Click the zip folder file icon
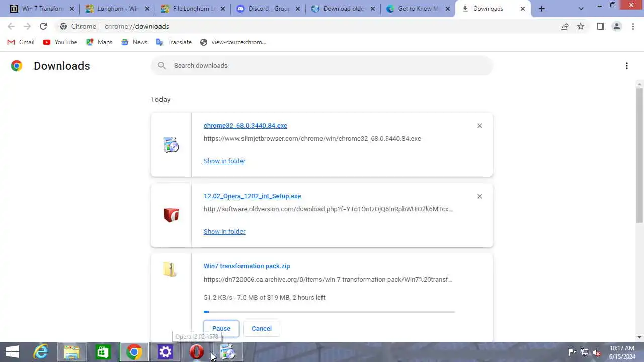644x362 pixels. pos(170,269)
